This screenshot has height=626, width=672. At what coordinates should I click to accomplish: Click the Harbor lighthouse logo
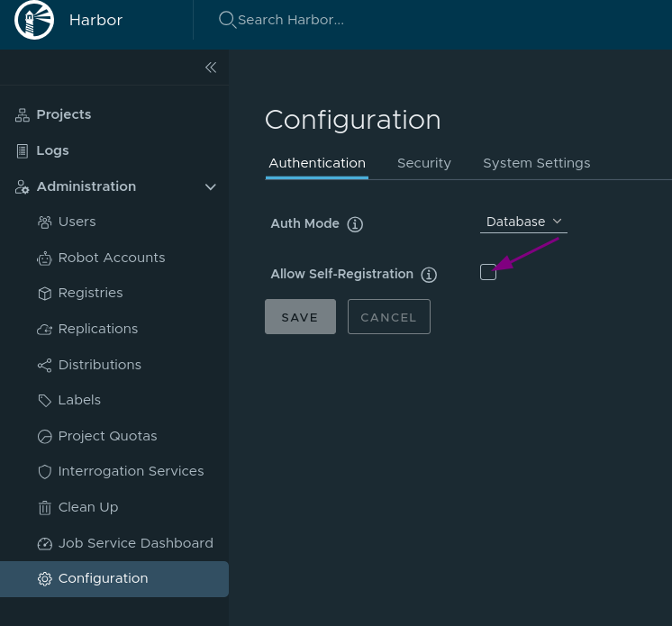(35, 20)
